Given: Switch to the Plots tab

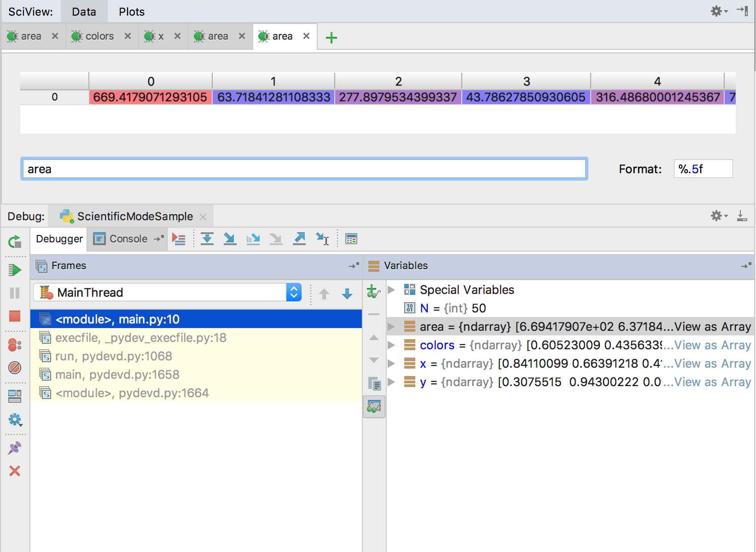Looking at the screenshot, I should click(131, 12).
